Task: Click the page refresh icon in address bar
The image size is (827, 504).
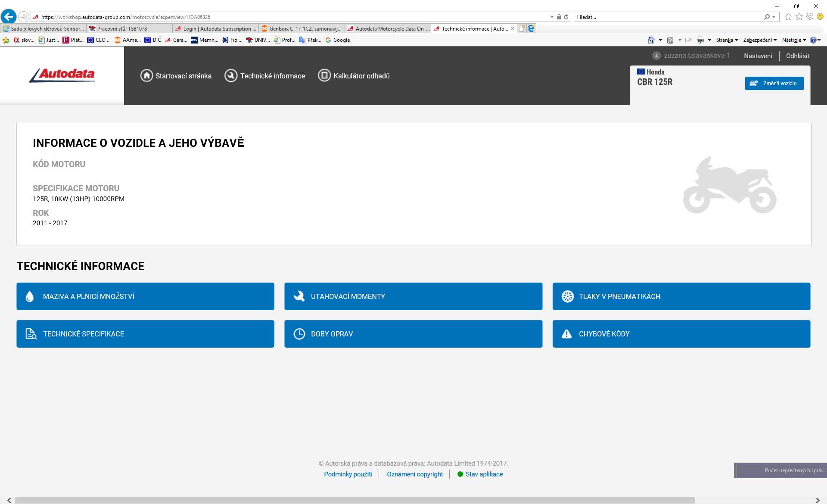Action: [x=566, y=17]
